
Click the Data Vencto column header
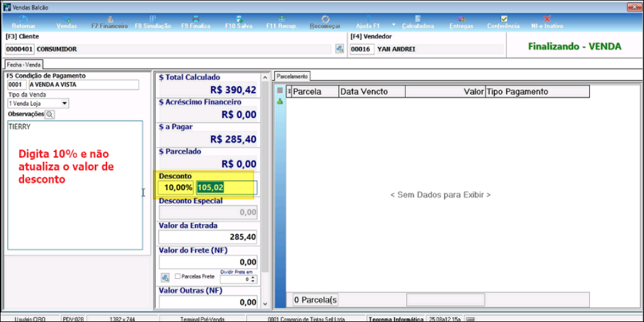click(372, 92)
